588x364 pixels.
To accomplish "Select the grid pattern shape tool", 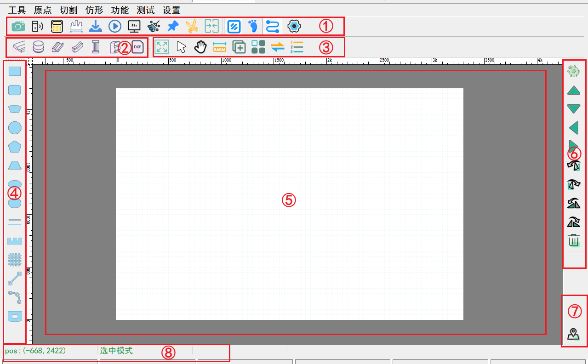I will (x=15, y=260).
